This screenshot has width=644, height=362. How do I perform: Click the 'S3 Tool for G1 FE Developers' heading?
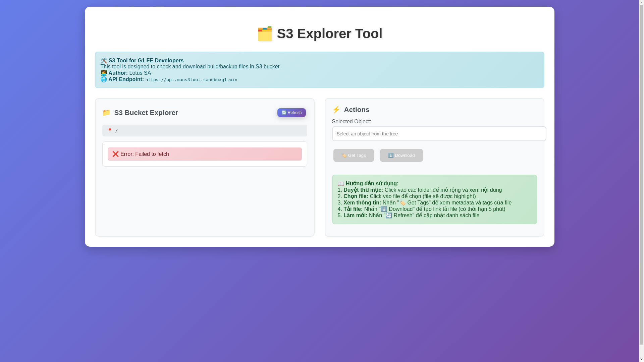146,61
